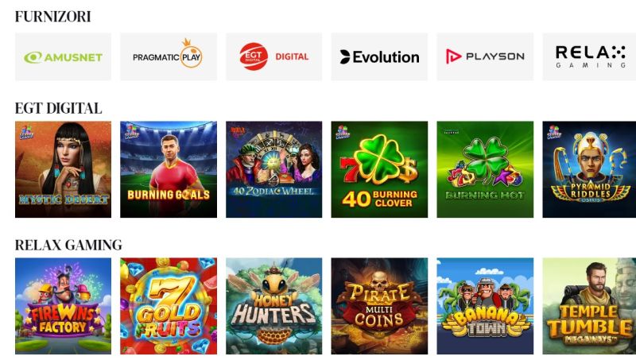Open the 7 Gold Fruits slot
636x364 pixels.
169,306
